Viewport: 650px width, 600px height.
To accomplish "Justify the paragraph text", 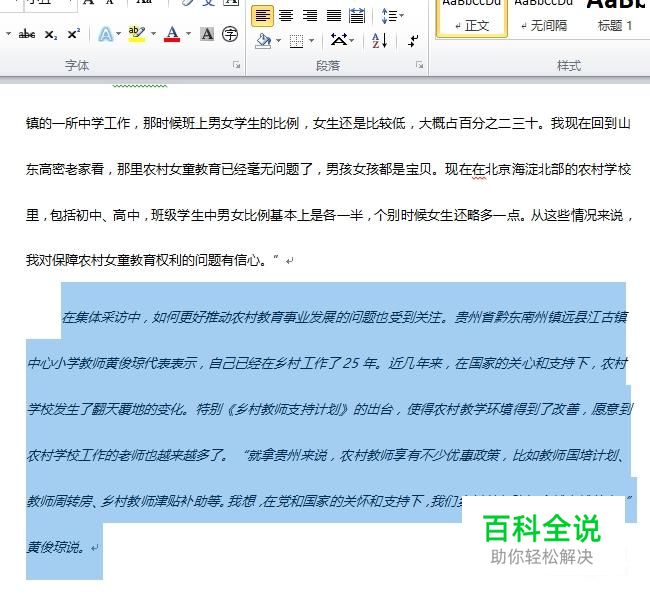I will 334,16.
